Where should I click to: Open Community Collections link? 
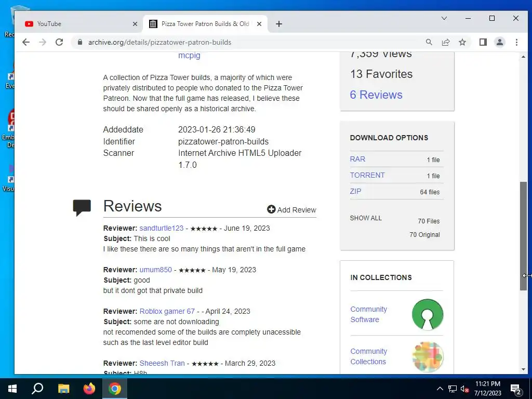(368, 356)
